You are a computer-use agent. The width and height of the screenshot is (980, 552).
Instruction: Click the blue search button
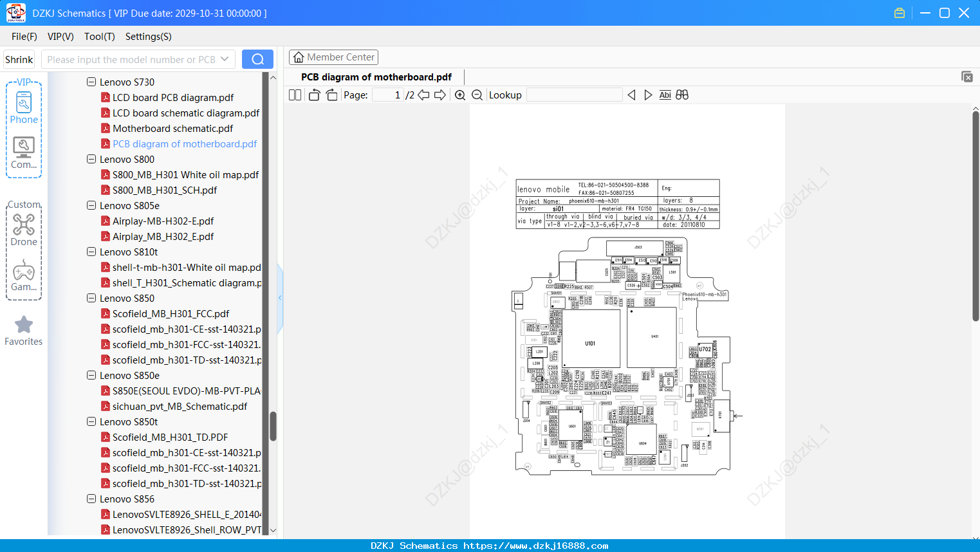point(257,59)
